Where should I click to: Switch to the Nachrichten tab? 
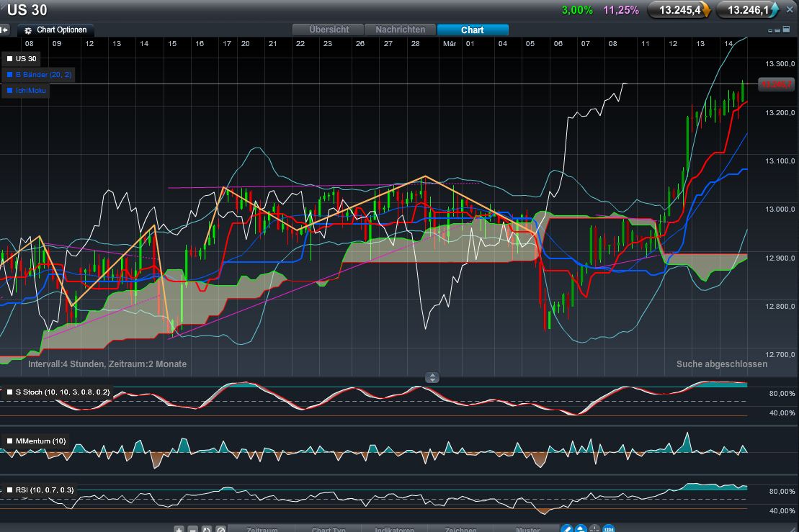pyautogui.click(x=400, y=30)
